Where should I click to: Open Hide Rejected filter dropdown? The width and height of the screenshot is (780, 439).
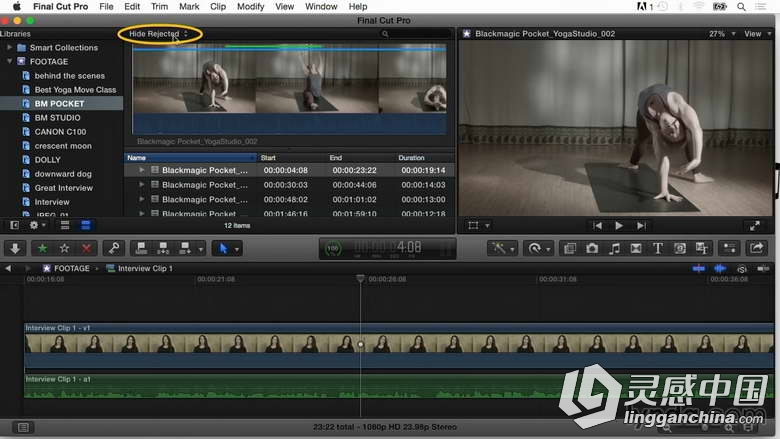pyautogui.click(x=158, y=34)
